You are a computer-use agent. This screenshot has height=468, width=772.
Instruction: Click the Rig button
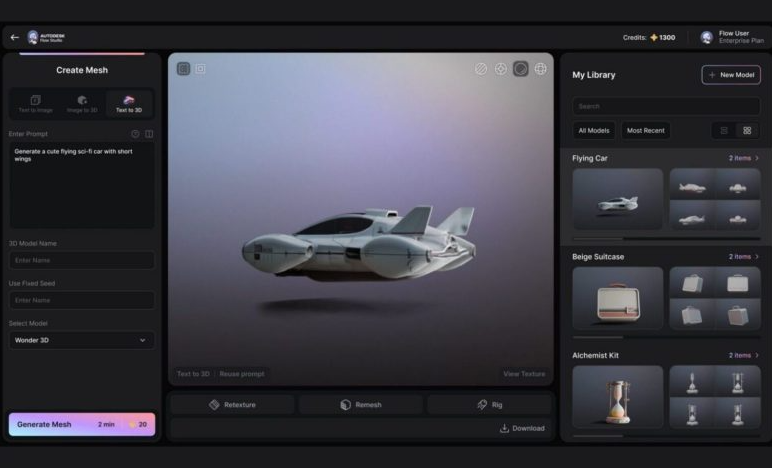(489, 405)
